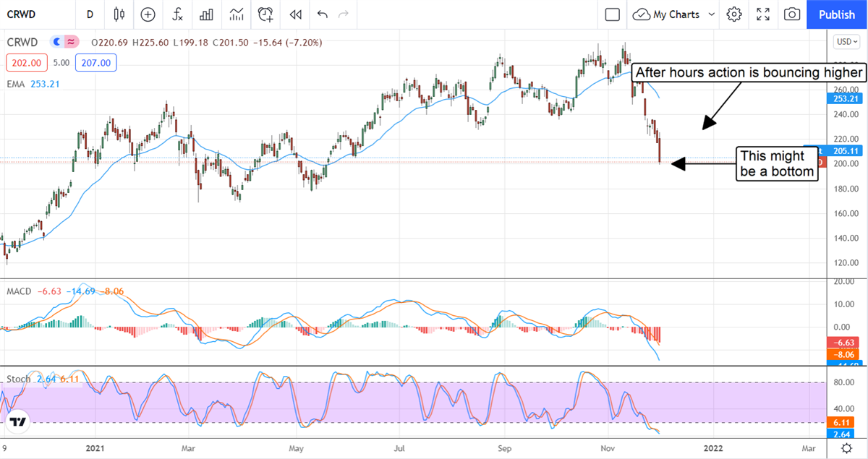868x459 pixels.
Task: Enter fullscreen mode
Action: [763, 14]
